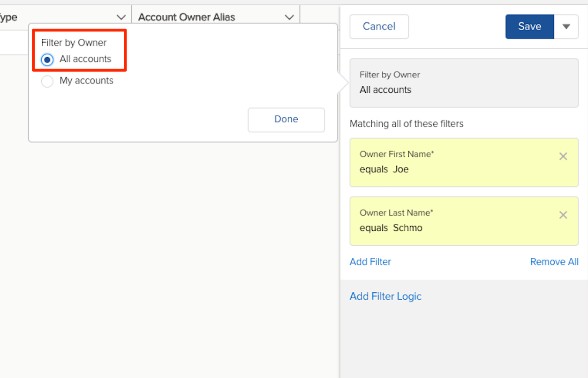Click the Cancel button

(379, 26)
